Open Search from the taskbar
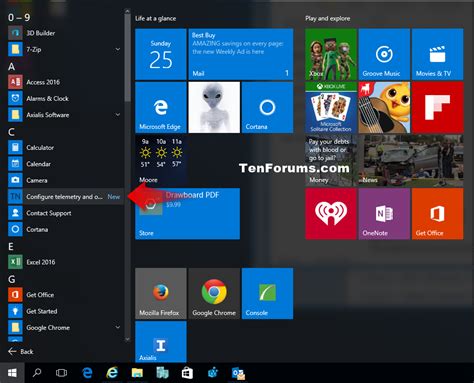The height and width of the screenshot is (383, 474). click(37, 373)
